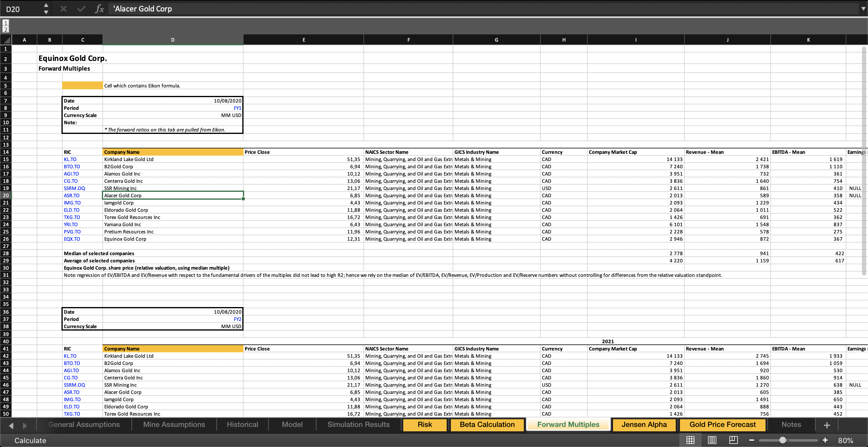868x447 pixels.
Task: Select the orange legend swatch cell in row 5
Action: [82, 86]
